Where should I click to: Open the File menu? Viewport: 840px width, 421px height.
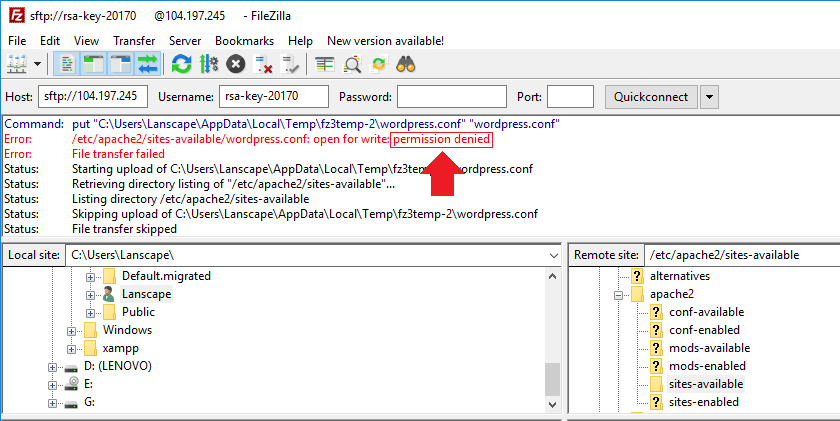click(17, 41)
